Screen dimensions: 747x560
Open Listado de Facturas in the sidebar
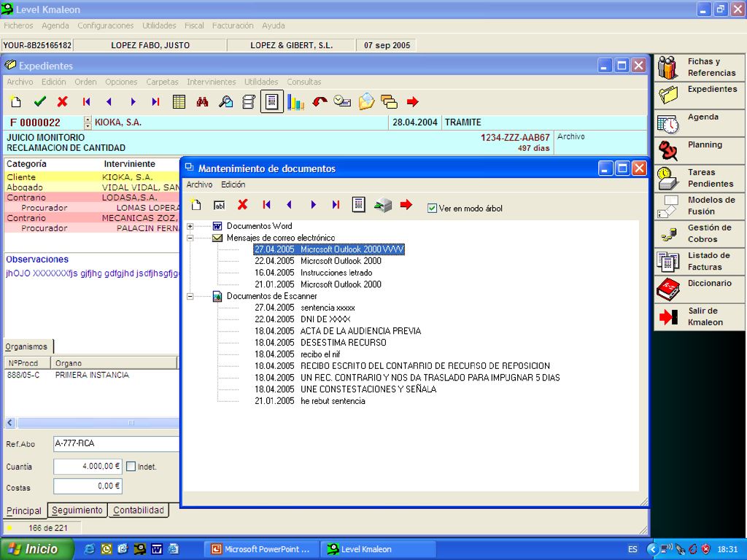pyautogui.click(x=699, y=262)
